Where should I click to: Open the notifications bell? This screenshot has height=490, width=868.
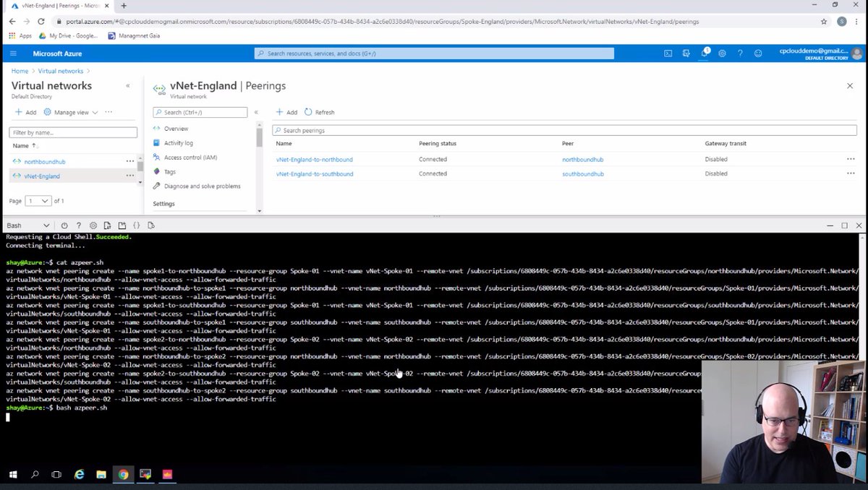tap(705, 53)
